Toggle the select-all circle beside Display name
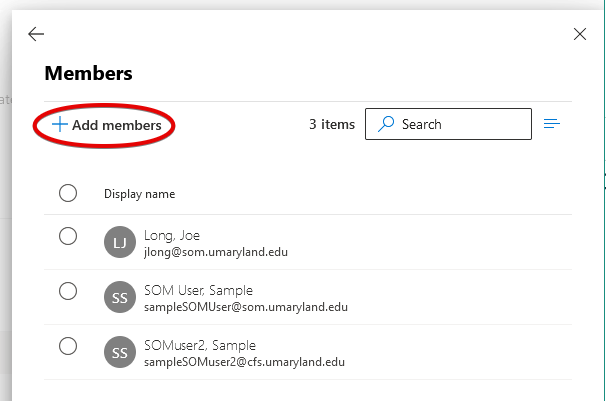This screenshot has height=401, width=606. [x=68, y=193]
